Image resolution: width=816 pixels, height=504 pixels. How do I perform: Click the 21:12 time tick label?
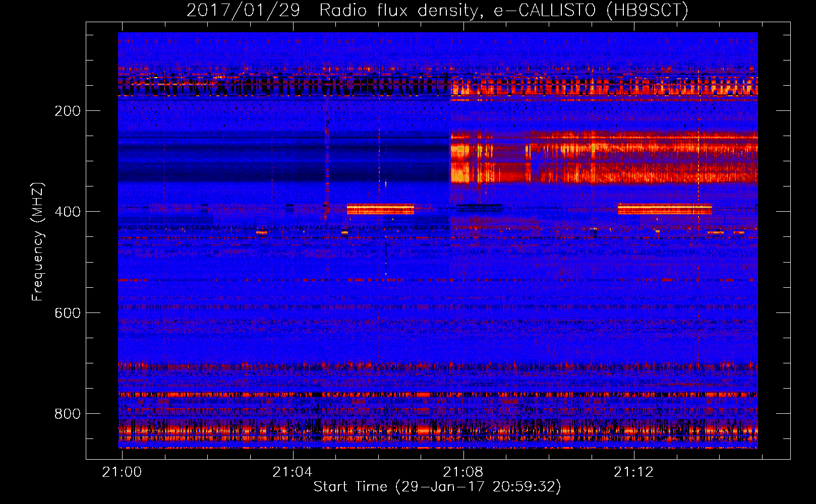tap(633, 472)
